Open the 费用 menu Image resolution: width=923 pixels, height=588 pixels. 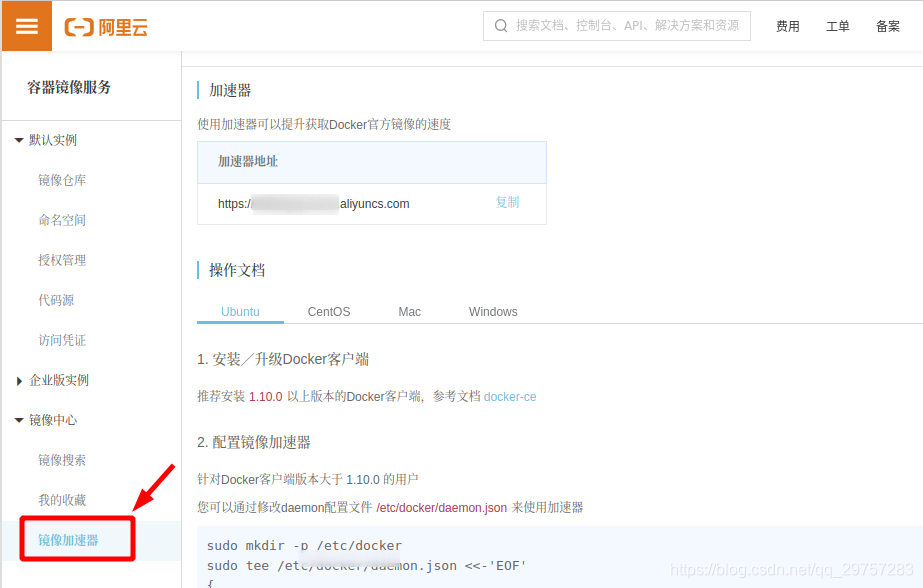tap(788, 26)
